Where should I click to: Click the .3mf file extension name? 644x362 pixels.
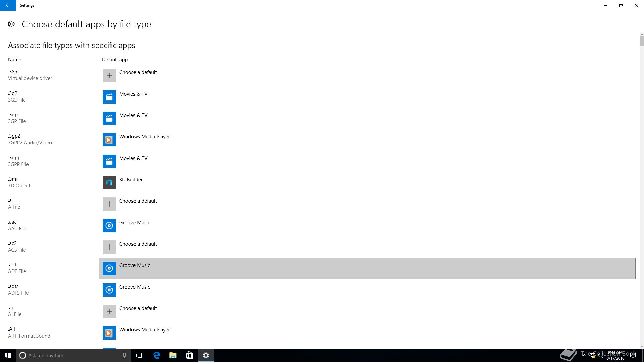pyautogui.click(x=13, y=179)
